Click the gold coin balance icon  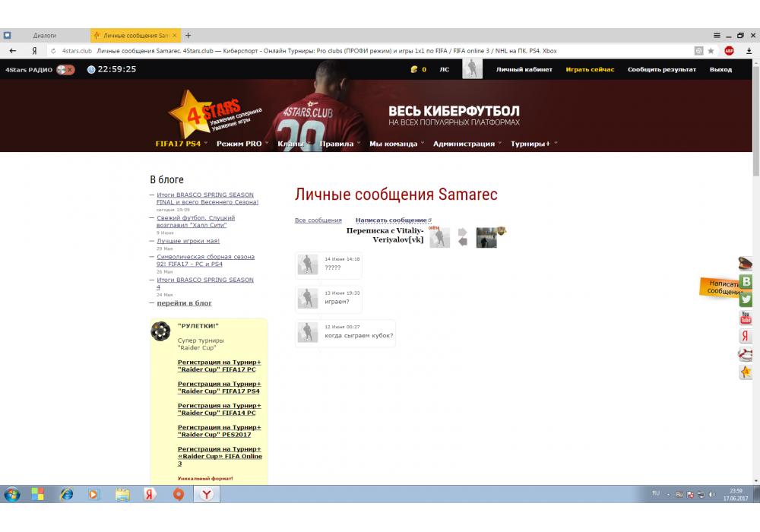[x=413, y=69]
